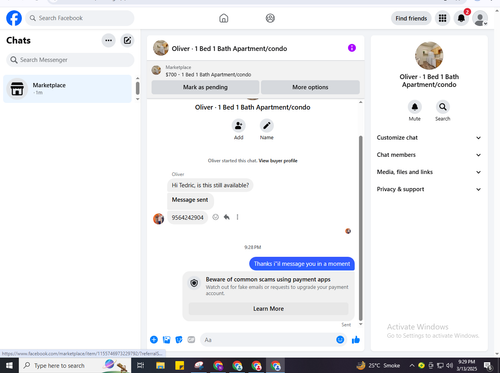Screen dimensions: 500x373
Task: Open the $700 Marketplace listing link
Action: click(208, 74)
